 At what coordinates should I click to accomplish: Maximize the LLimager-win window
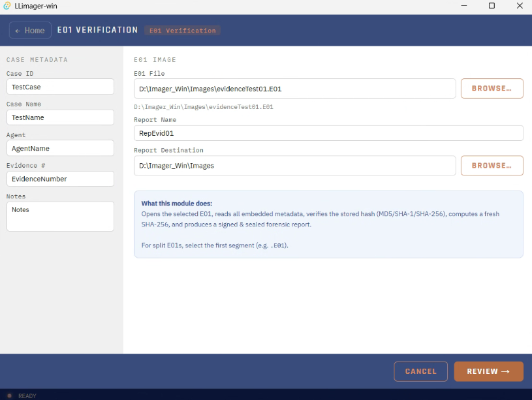492,6
